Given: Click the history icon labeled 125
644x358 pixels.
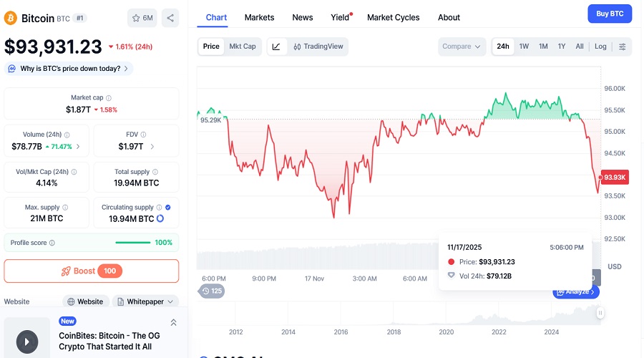Looking at the screenshot, I should pyautogui.click(x=211, y=291).
